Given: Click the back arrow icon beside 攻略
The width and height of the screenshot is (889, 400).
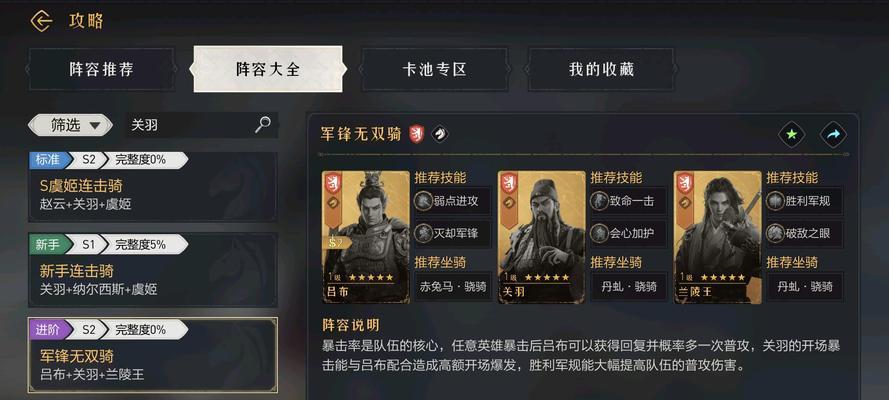Looking at the screenshot, I should 41,22.
